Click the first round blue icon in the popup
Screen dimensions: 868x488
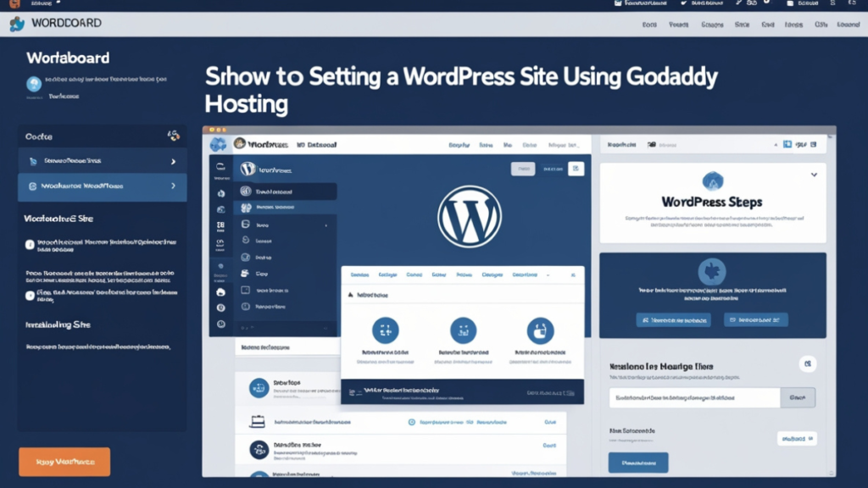(386, 331)
